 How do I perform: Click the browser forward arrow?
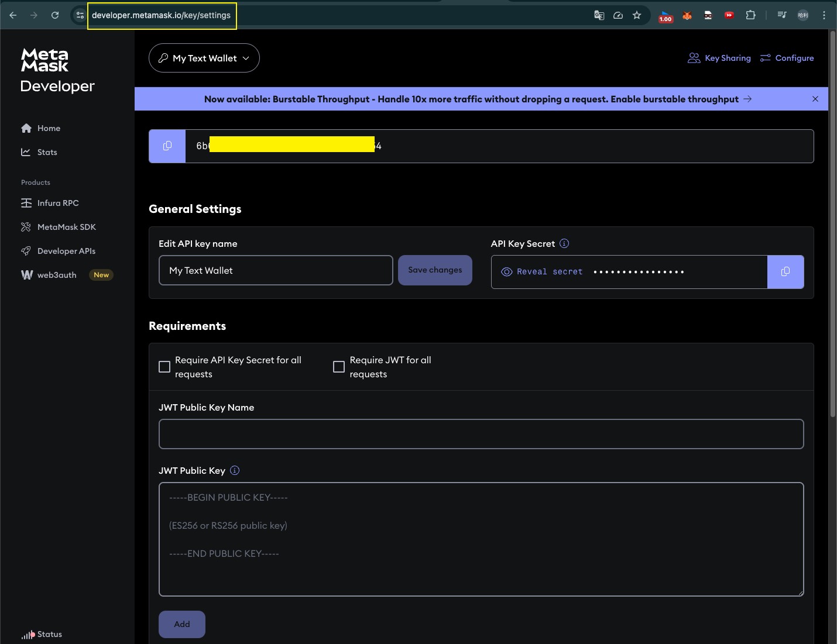[x=34, y=15]
